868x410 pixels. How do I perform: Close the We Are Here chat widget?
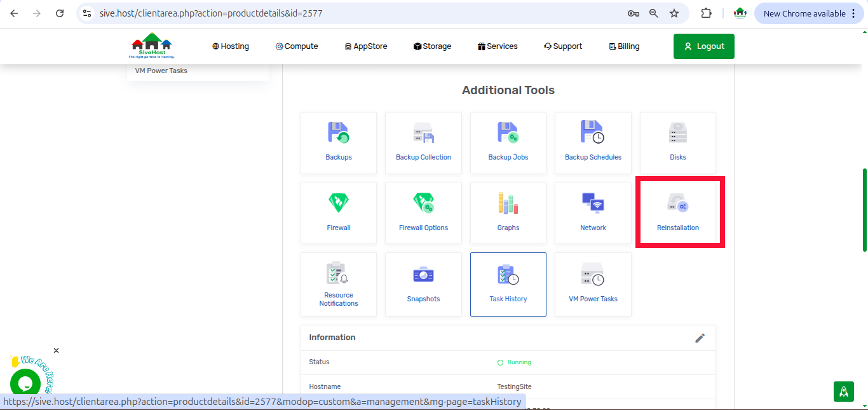[56, 350]
